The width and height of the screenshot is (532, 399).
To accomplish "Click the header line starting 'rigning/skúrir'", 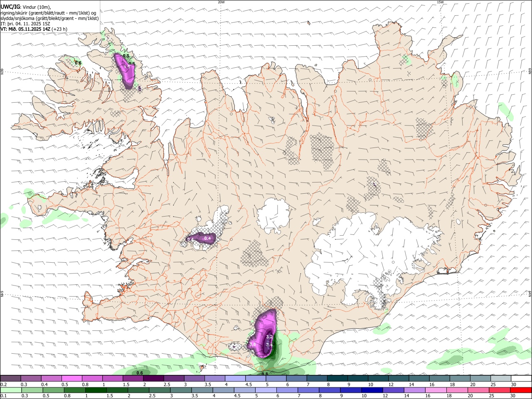I will (x=48, y=13).
